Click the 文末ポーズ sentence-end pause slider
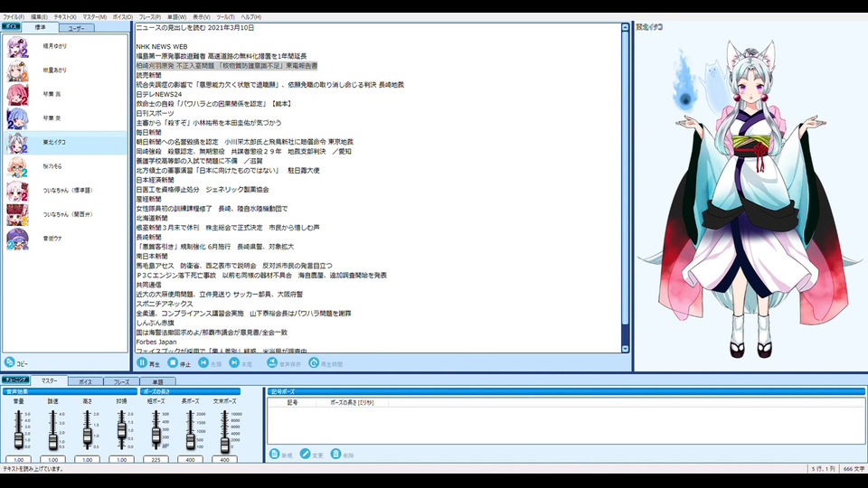Screen dimensions: 868x488 pyautogui.click(x=225, y=445)
